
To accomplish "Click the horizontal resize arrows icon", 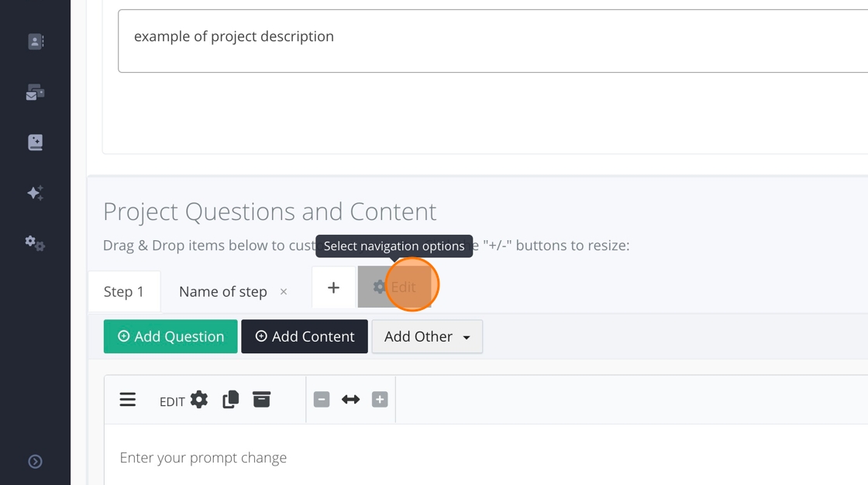I will click(351, 400).
